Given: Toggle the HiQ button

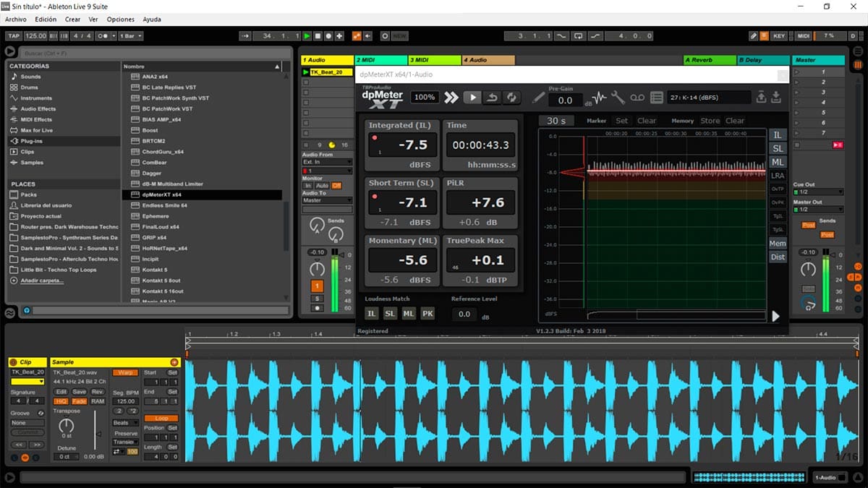Looking at the screenshot, I should pyautogui.click(x=61, y=401).
